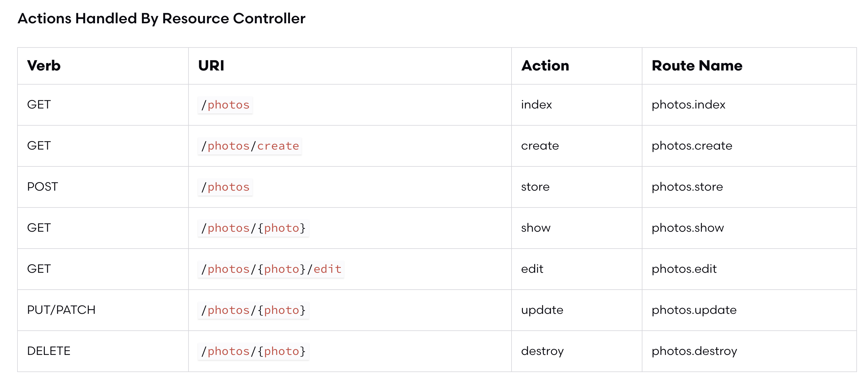Click the /photos/{photo} URI in the DELETE row

[253, 352]
